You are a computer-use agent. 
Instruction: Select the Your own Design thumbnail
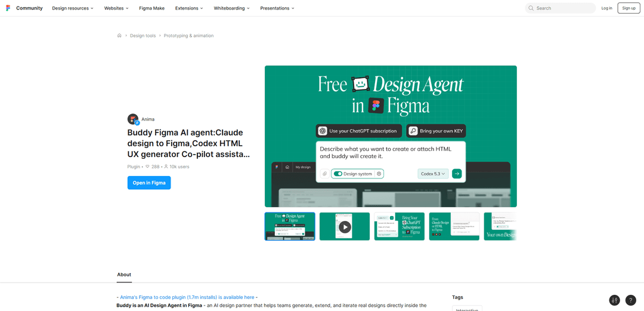500,226
